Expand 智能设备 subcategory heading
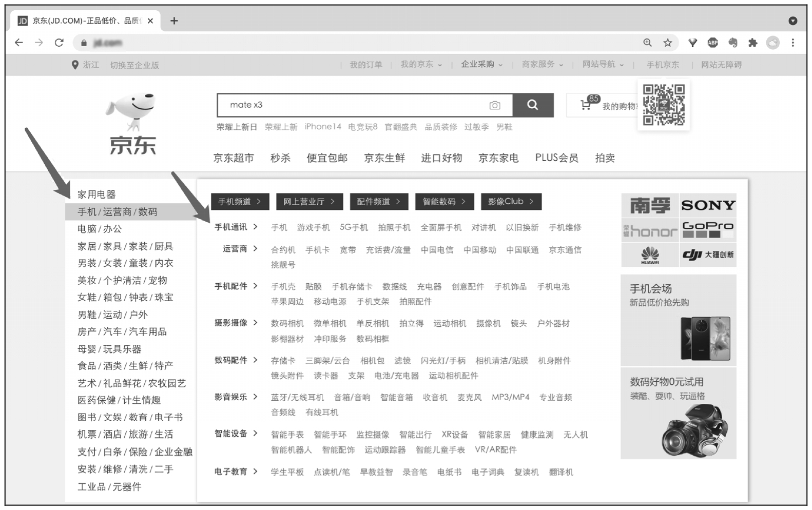This screenshot has width=812, height=510. pyautogui.click(x=236, y=434)
